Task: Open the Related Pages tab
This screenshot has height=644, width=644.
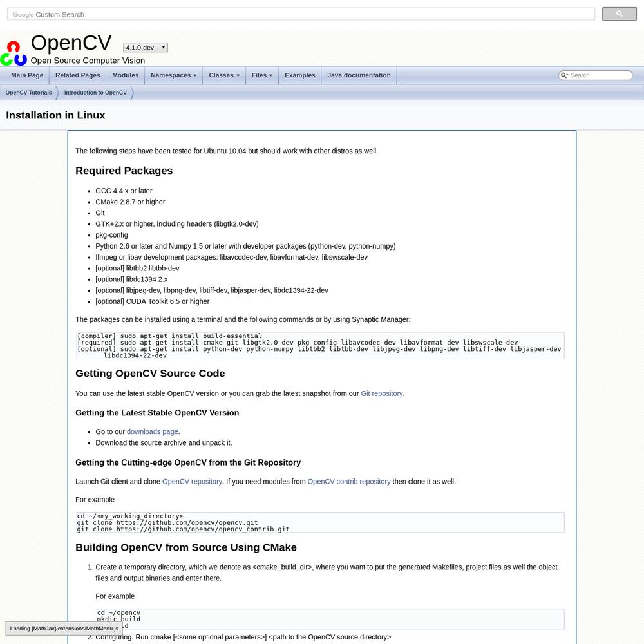Action: point(78,75)
